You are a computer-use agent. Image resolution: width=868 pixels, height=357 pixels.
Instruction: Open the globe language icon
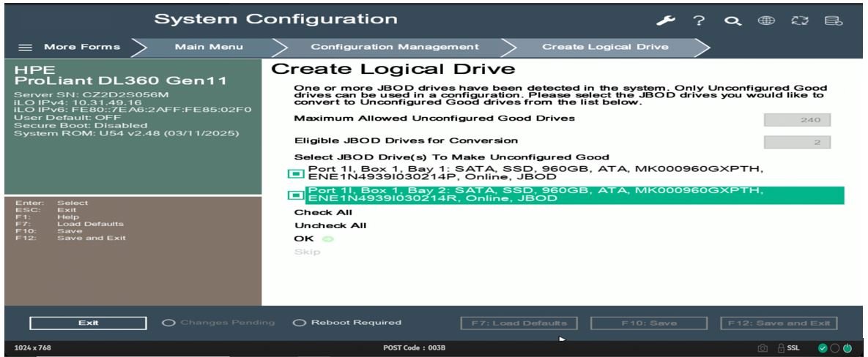pyautogui.click(x=766, y=20)
